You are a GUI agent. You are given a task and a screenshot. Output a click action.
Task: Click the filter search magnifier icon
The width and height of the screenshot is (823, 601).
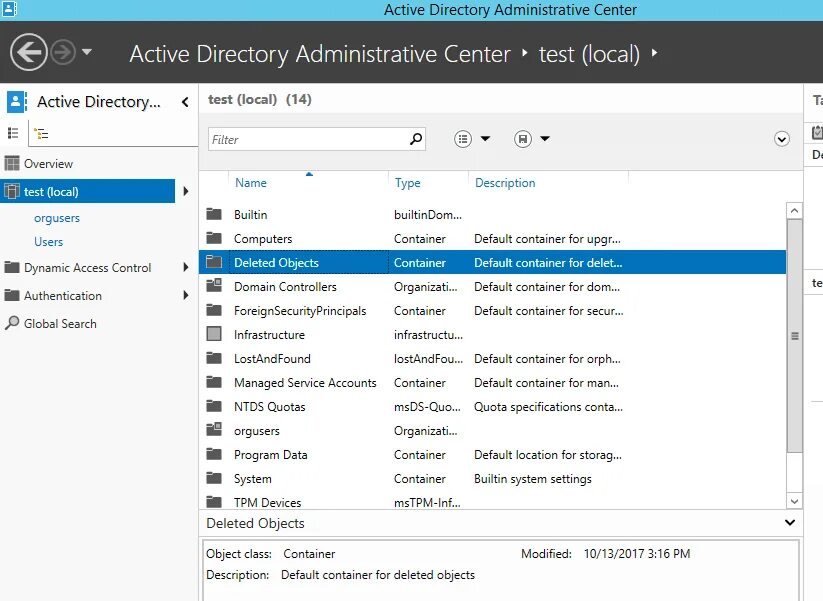click(x=416, y=139)
